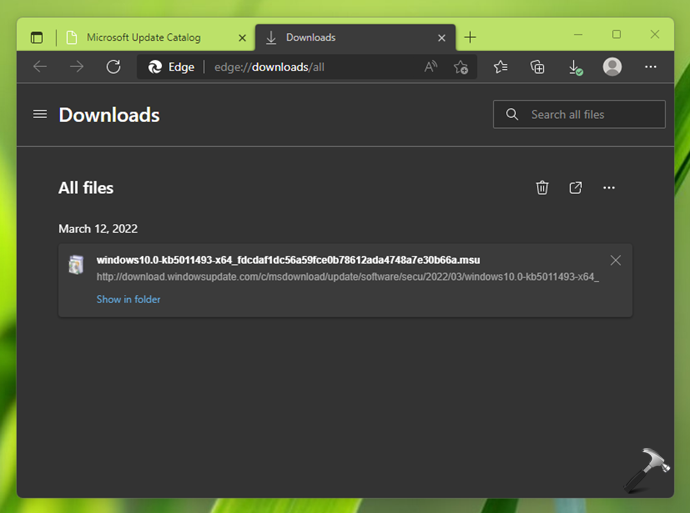
Task: Open the Downloads toolbar flyout
Action: click(575, 67)
